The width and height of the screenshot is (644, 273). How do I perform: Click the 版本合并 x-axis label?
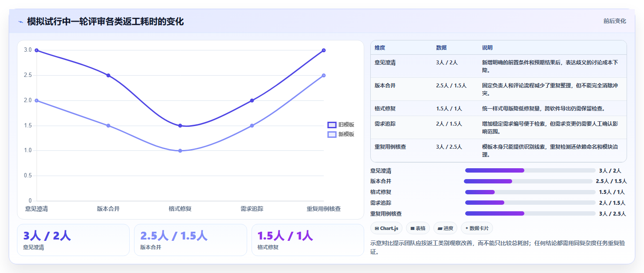click(108, 209)
